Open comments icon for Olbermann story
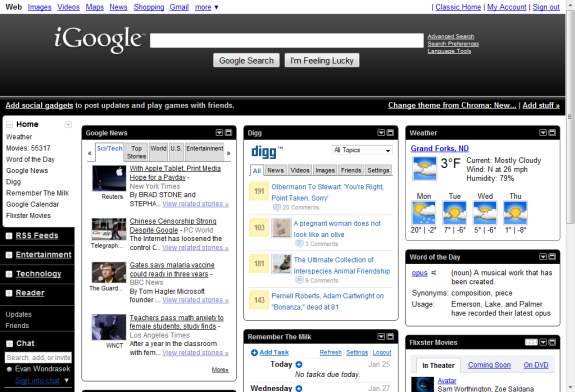 pyautogui.click(x=277, y=208)
